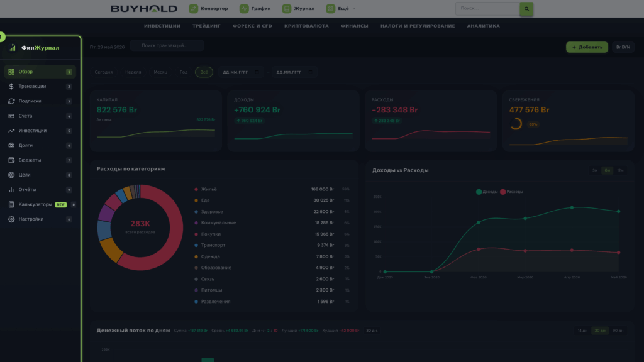Screen dimensions: 644x362
Task: Click the green Добавить button
Action: tap(587, 47)
